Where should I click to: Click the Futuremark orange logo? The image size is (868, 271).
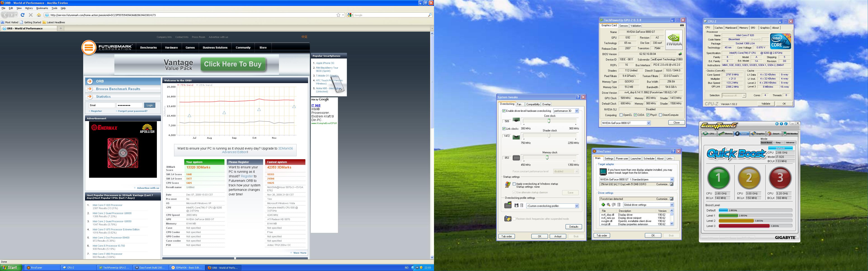[x=89, y=47]
